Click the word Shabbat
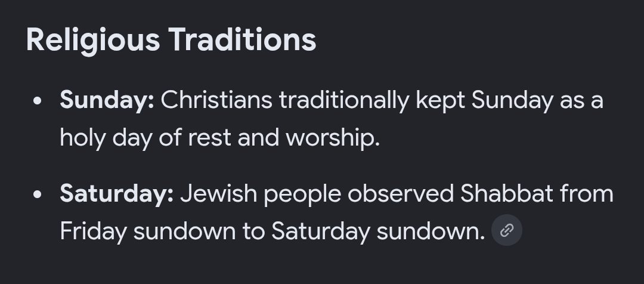 (x=507, y=193)
